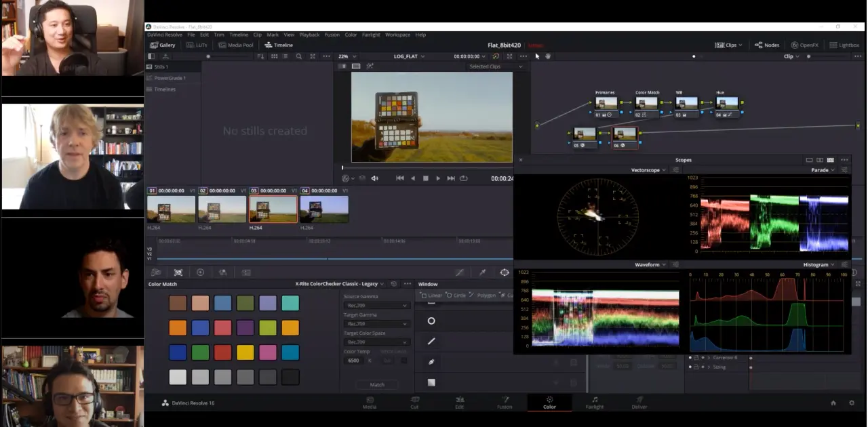The image size is (868, 427).
Task: Click the search icon in the gallery toolbar
Action: pyautogui.click(x=298, y=56)
